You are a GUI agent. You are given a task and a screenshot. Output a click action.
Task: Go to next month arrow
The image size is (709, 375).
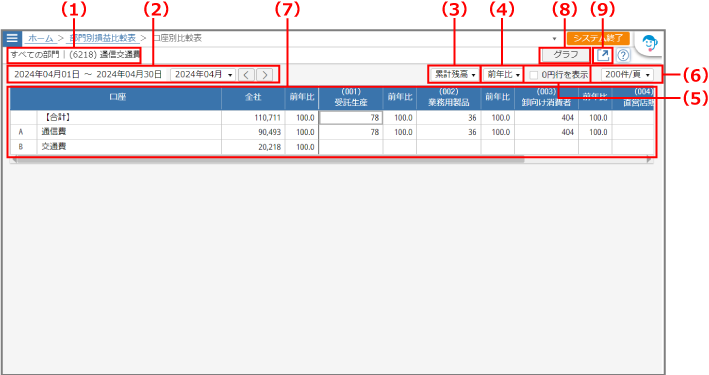tap(265, 75)
